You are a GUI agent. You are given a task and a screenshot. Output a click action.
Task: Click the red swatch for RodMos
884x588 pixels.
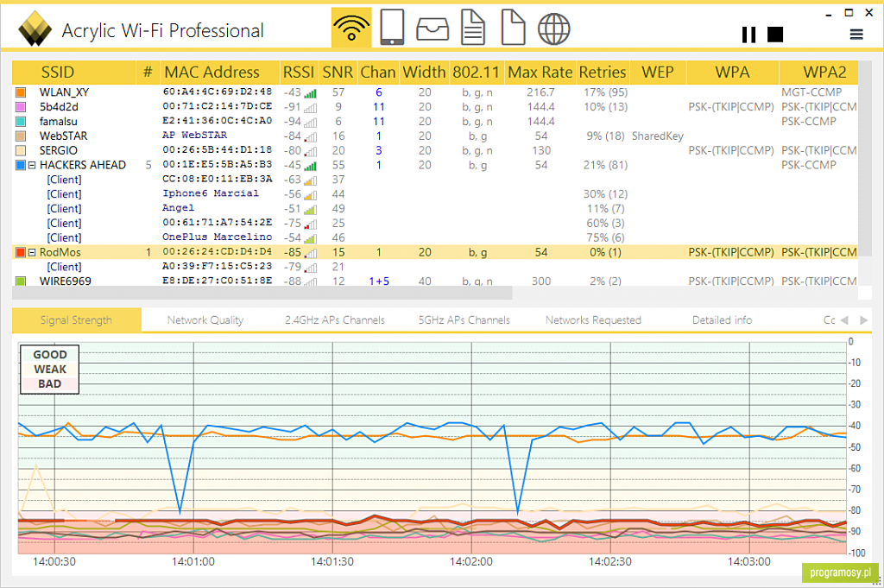point(21,253)
